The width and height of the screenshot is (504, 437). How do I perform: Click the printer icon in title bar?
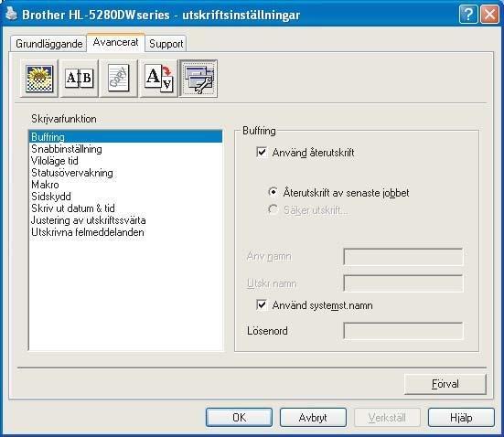pos(11,14)
